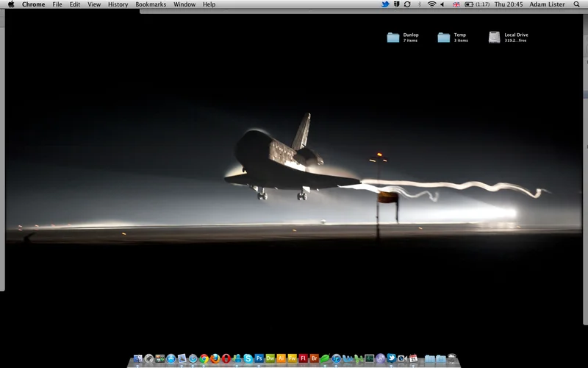Image resolution: width=588 pixels, height=368 pixels.
Task: Open iCal calendar dock icon
Action: (414, 358)
